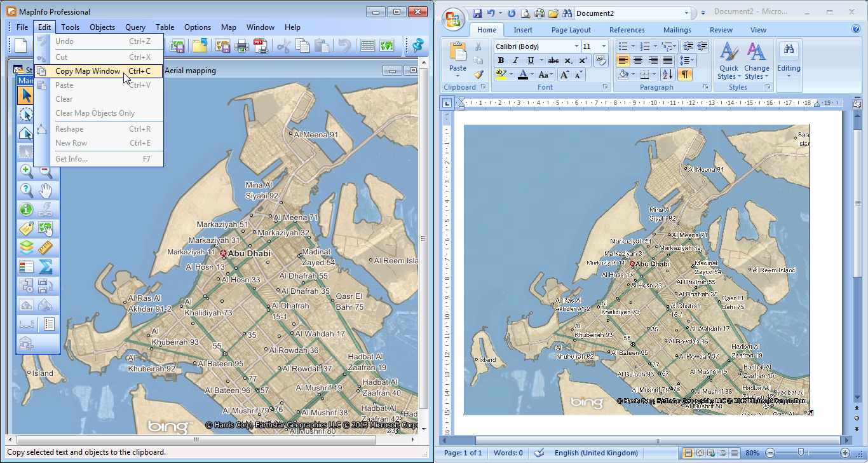Click Word zoom in plus button

[844, 453]
